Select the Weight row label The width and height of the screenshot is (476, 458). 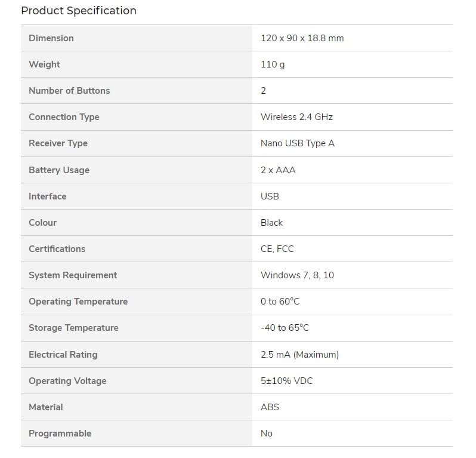pos(44,64)
